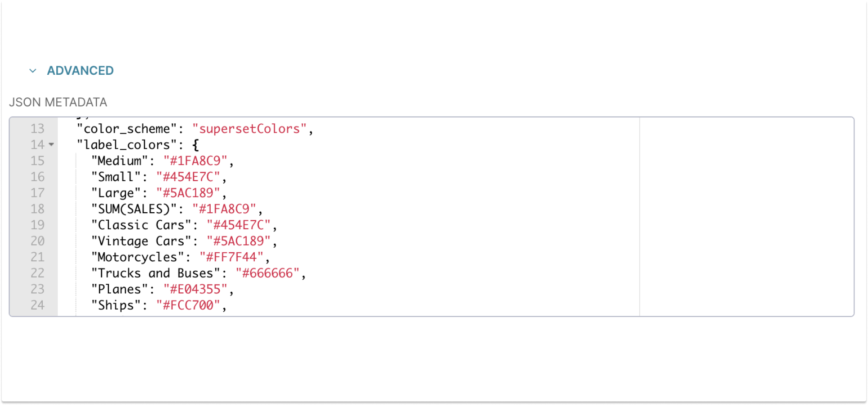
Task: Click the ADVANCED section title
Action: tap(81, 70)
